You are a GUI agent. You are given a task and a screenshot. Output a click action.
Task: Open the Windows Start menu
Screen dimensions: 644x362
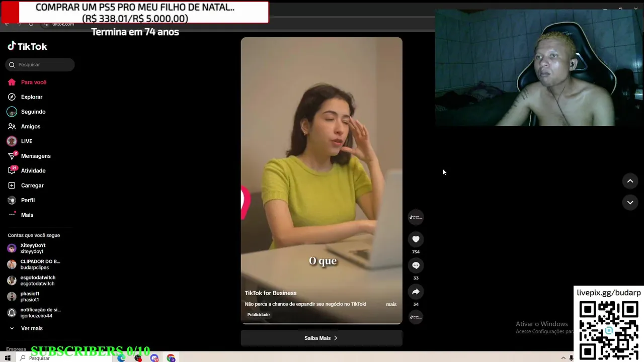coord(8,358)
